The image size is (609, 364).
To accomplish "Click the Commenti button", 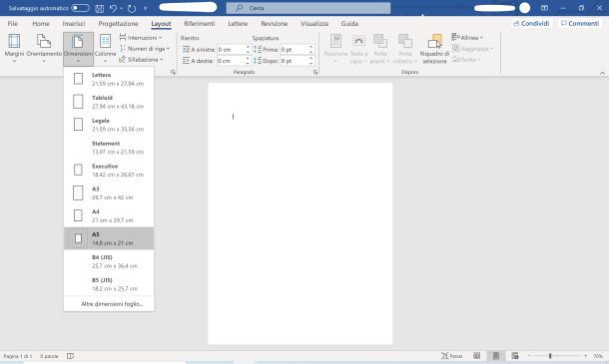I will pyautogui.click(x=580, y=24).
